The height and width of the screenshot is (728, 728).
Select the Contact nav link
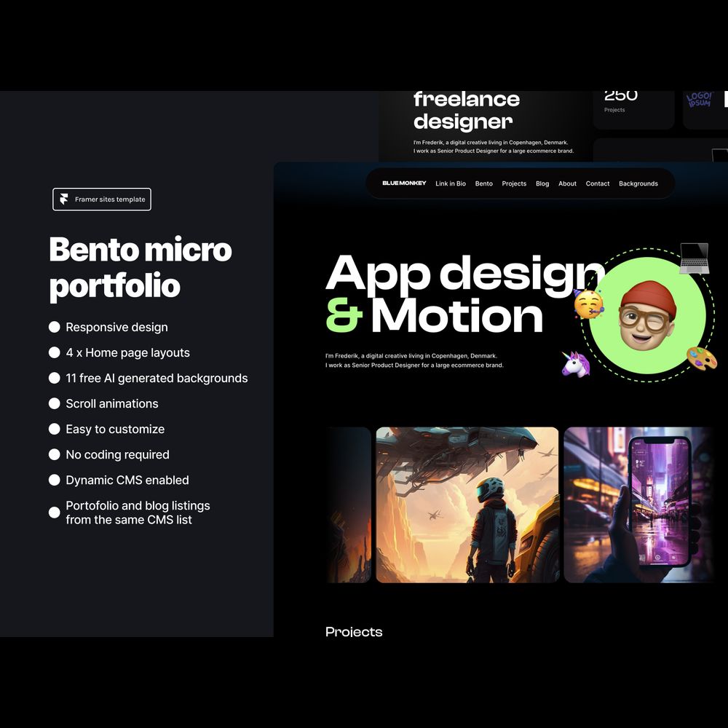pos(598,183)
